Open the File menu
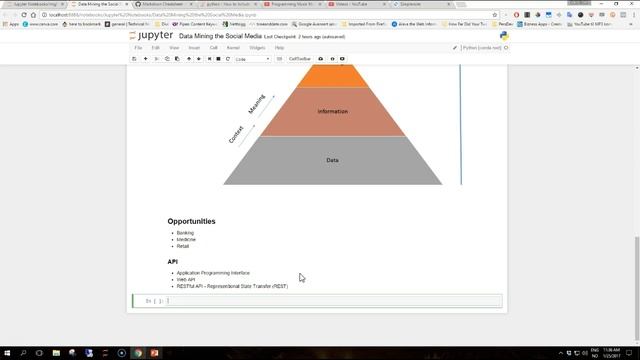Image resolution: width=640 pixels, height=360 pixels. [138, 48]
